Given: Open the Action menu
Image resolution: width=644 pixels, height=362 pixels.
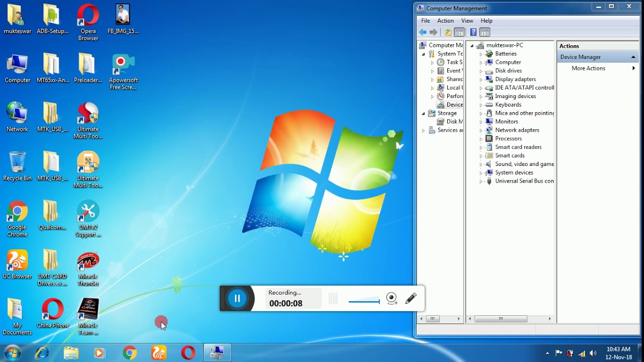Looking at the screenshot, I should (x=445, y=21).
